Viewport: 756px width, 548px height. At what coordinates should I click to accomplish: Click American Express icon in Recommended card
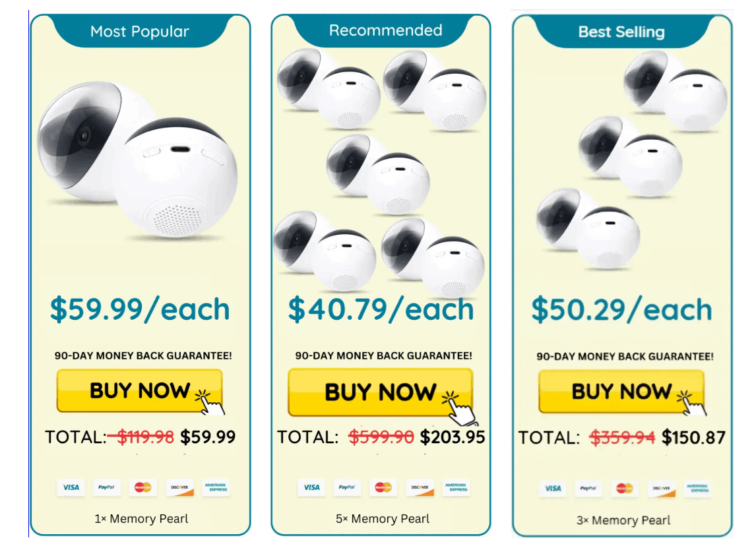coord(456,487)
